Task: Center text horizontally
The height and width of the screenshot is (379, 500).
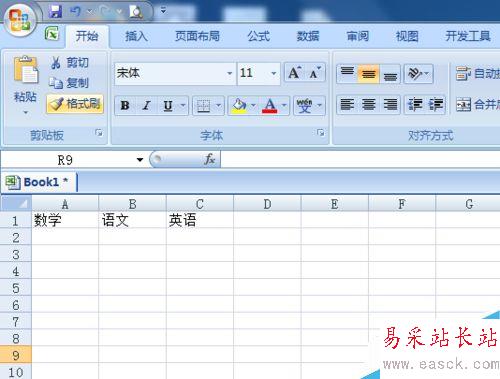Action: (368, 105)
